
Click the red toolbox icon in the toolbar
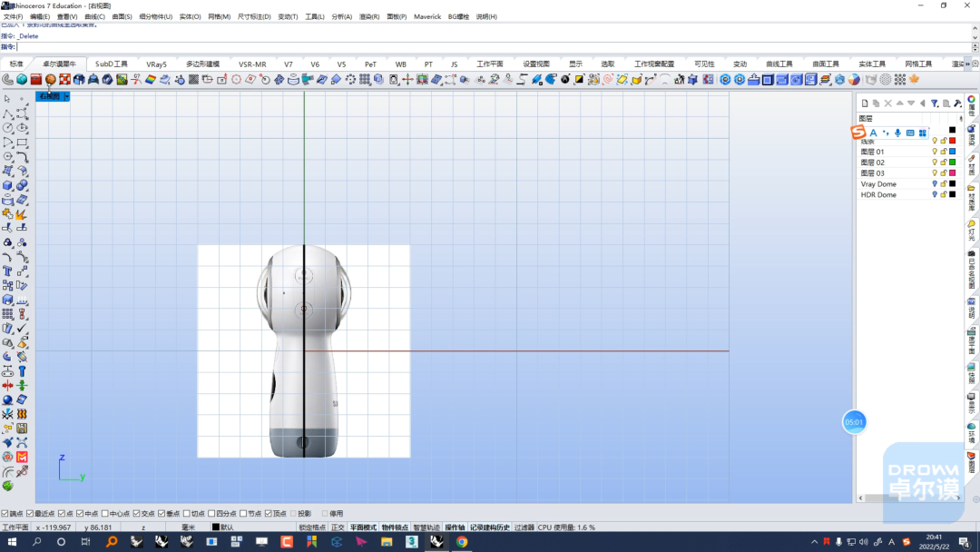36,79
